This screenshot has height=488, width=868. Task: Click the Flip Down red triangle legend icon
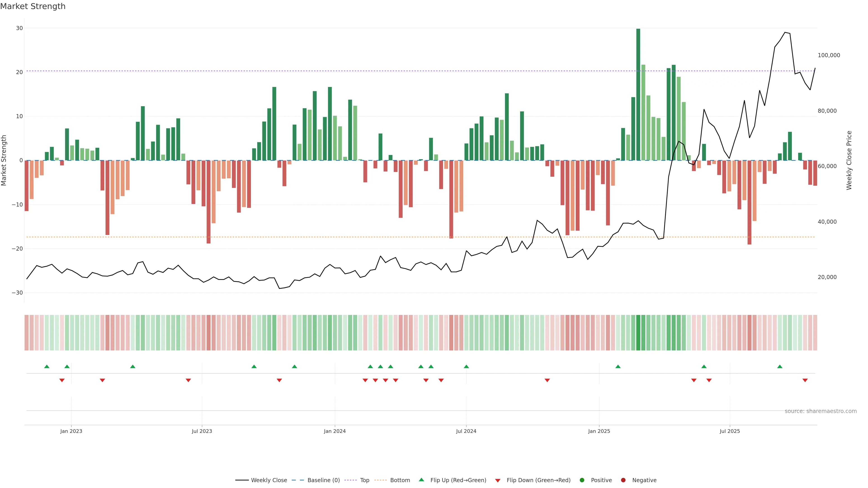498,481
